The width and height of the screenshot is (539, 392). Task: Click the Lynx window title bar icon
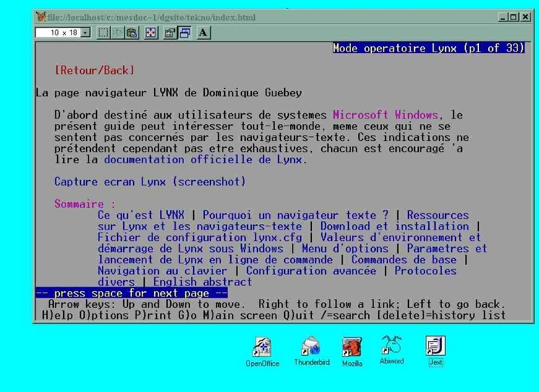[41, 16]
